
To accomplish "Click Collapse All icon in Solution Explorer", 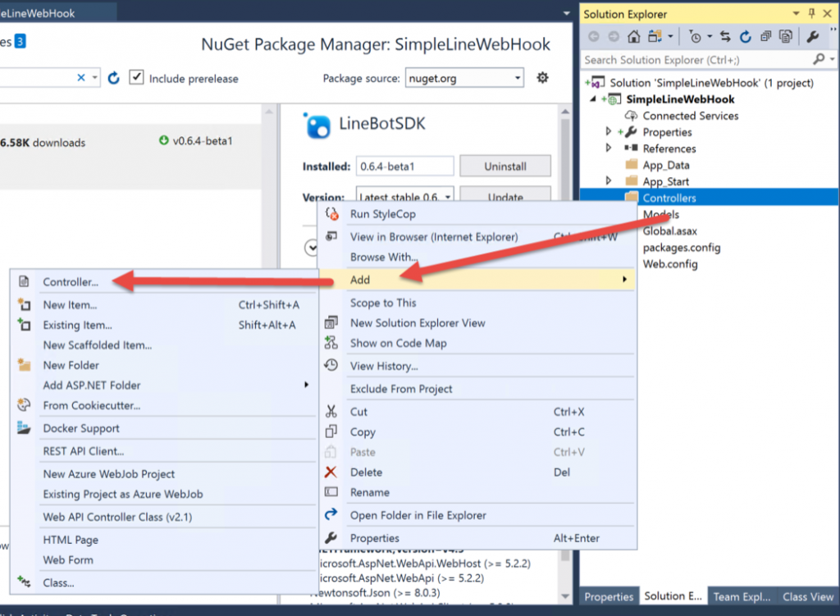I will (765, 36).
